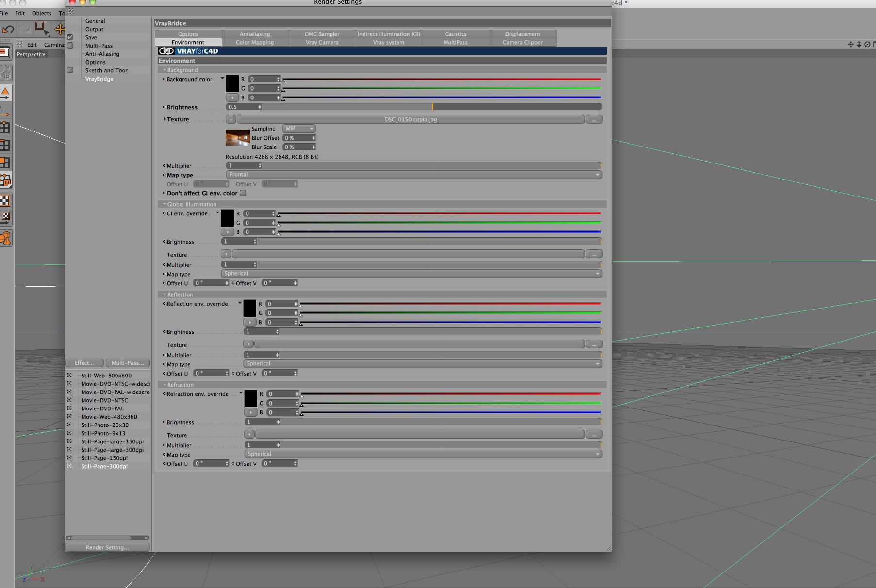Open the Global Illumination Map type dropdown
This screenshot has width=876, height=588.
[x=412, y=274]
